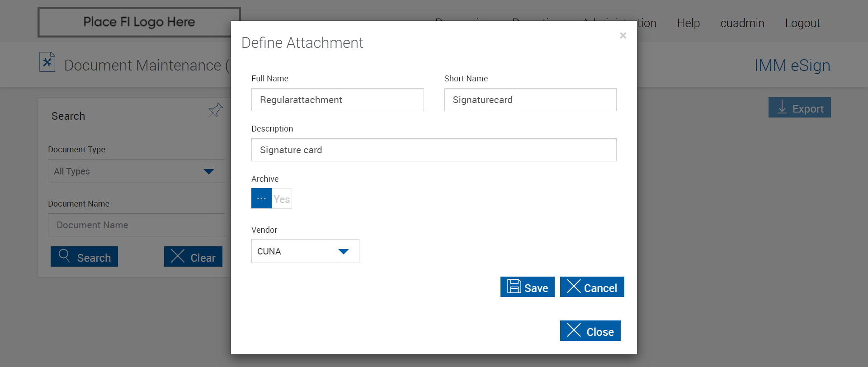Open the Vendor dropdown showing CUNA
The width and height of the screenshot is (868, 367).
pos(305,251)
